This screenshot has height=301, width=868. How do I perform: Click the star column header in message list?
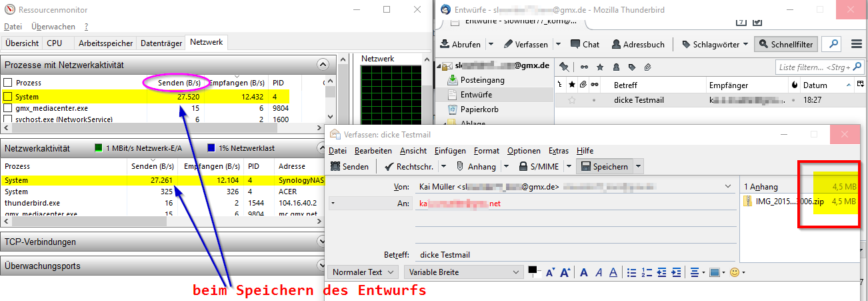[x=571, y=85]
